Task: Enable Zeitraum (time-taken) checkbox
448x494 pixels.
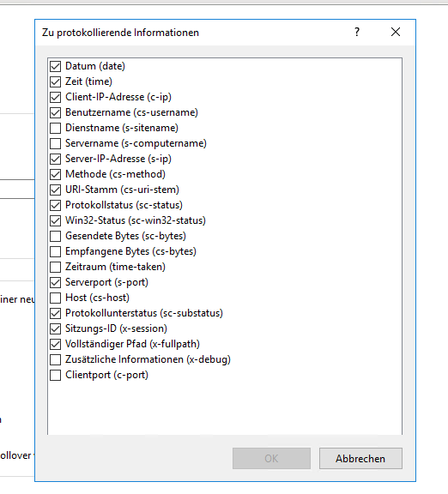Action: coord(56,267)
